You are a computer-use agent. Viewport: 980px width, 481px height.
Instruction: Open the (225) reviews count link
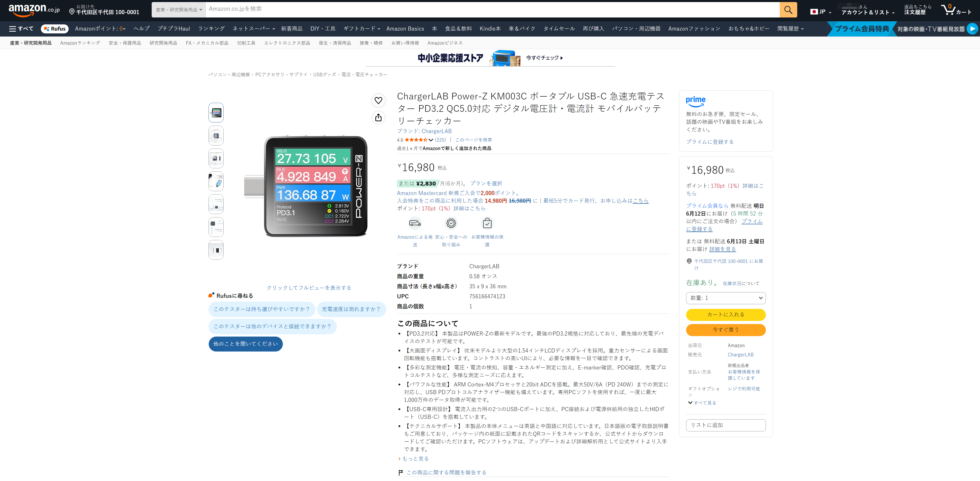[441, 140]
